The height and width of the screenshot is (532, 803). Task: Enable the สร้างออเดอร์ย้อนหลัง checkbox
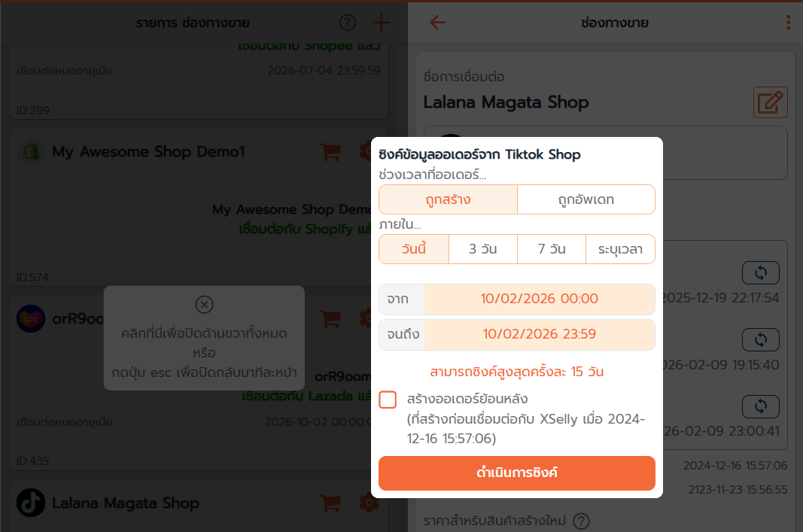coord(388,400)
